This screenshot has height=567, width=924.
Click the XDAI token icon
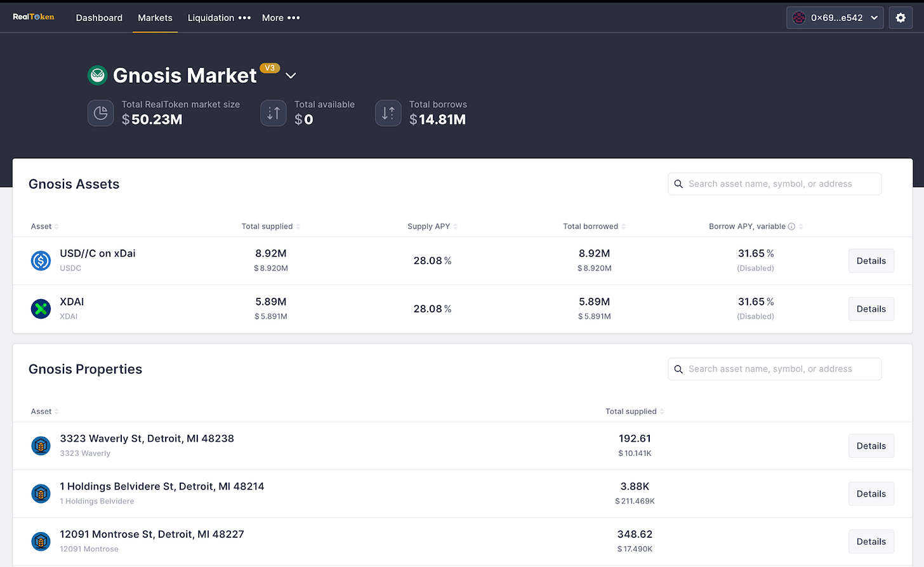pos(41,309)
